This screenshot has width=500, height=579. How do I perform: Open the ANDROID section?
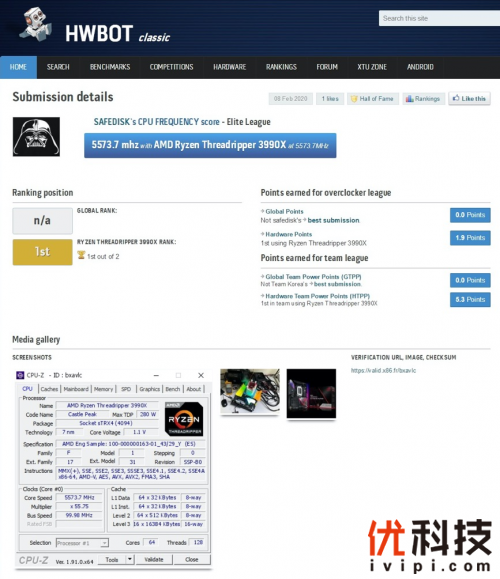point(420,67)
